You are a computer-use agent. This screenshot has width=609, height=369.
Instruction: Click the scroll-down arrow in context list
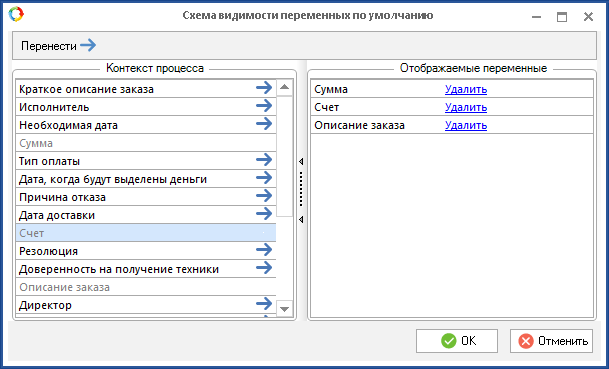click(284, 309)
